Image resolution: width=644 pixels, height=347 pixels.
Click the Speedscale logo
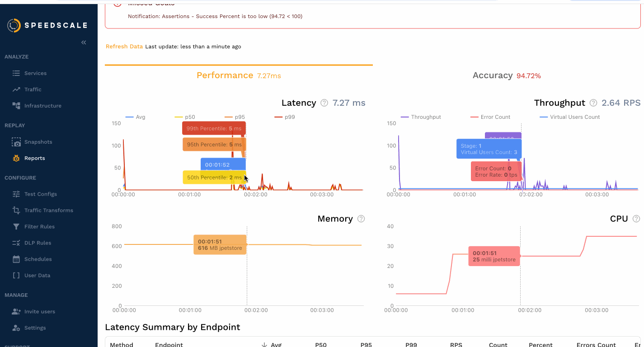[x=47, y=25]
